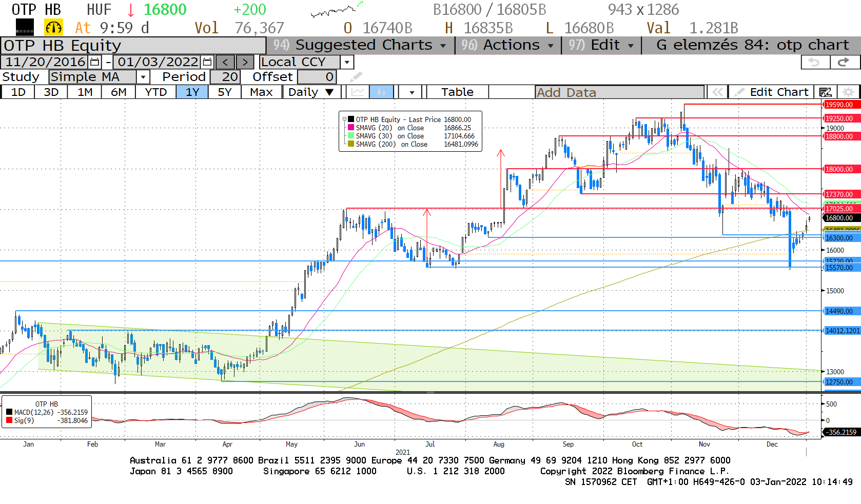
Task: Select the 1Y time range tab
Action: click(x=192, y=92)
